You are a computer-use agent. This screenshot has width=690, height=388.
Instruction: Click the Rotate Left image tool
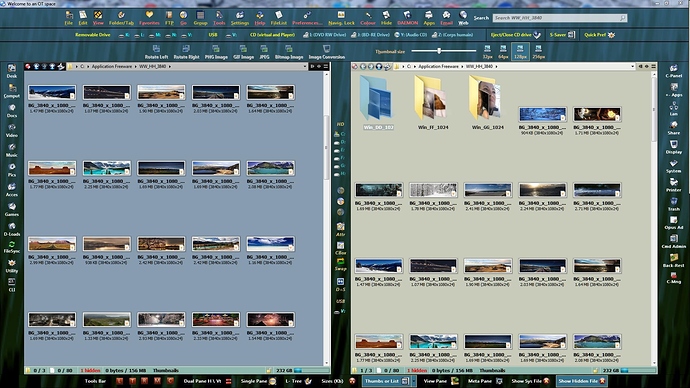click(156, 51)
